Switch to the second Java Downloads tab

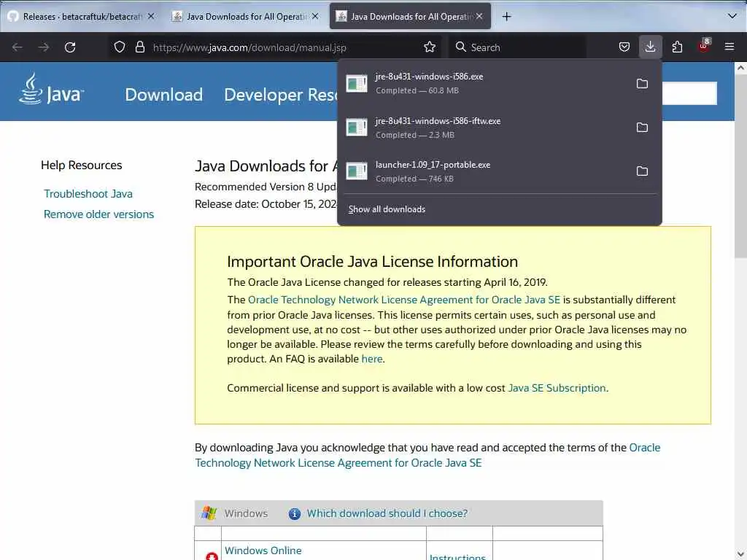[x=245, y=17]
